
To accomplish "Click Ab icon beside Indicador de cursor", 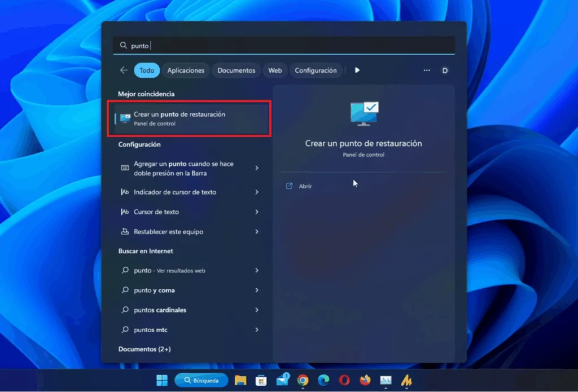I will [x=125, y=192].
